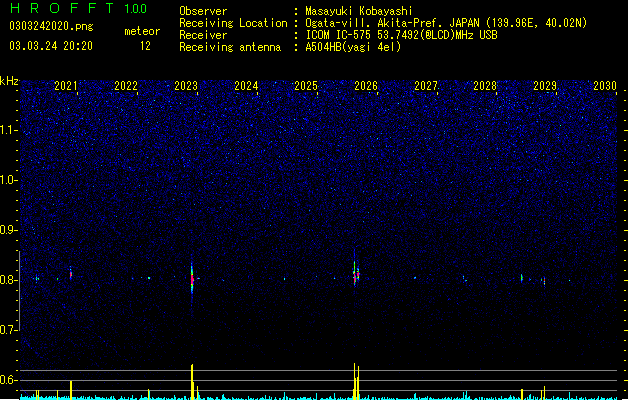Click the 0.6 kHz frequency label
This screenshot has width=629, height=400.
[9, 380]
